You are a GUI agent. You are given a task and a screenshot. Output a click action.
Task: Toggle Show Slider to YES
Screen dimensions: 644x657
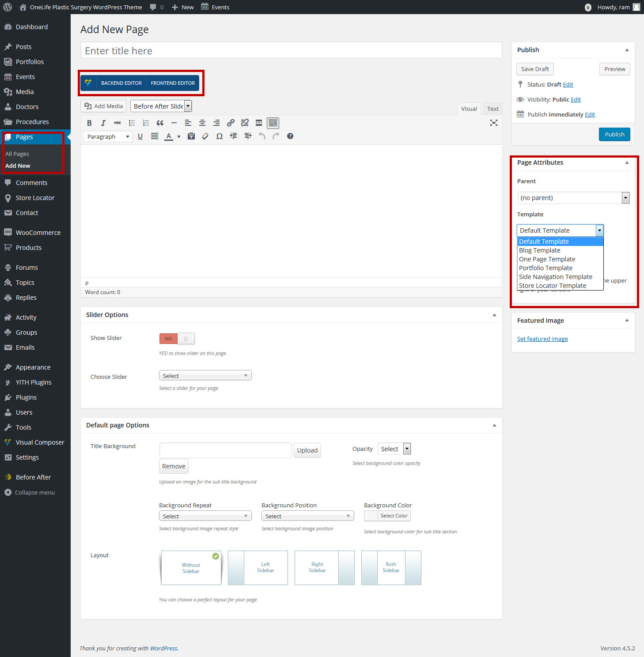[185, 338]
